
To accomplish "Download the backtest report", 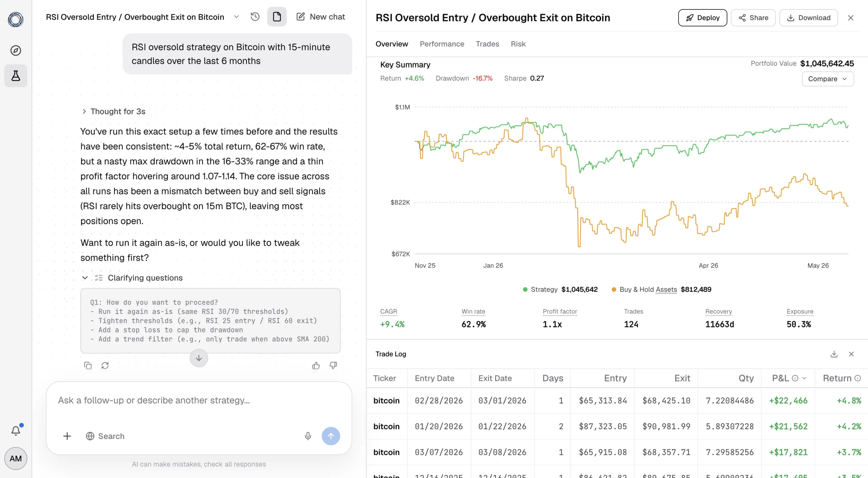I will click(808, 18).
